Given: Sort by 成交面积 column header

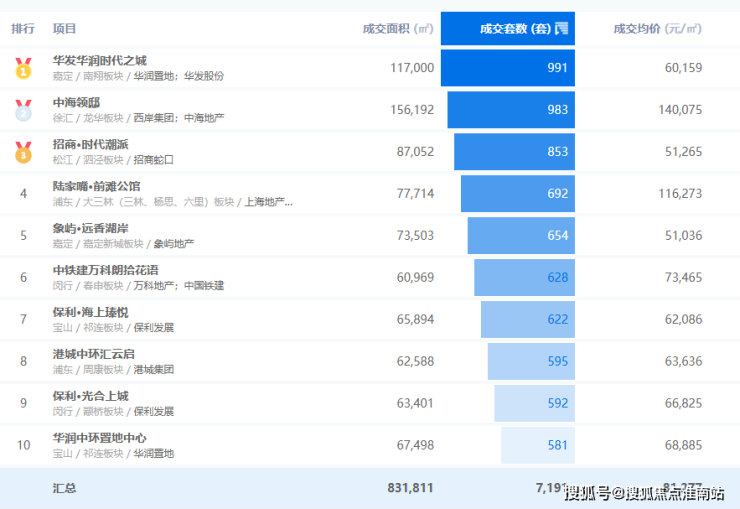Looking at the screenshot, I should click(x=398, y=29).
